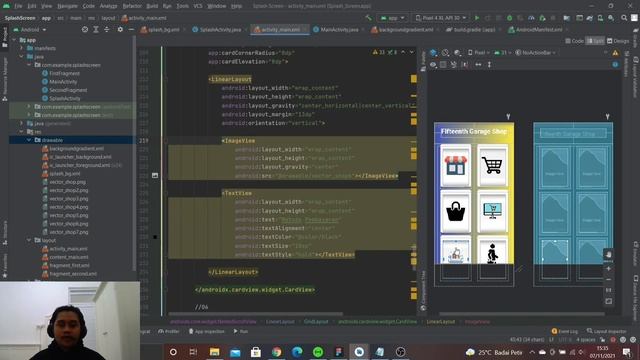Click the horizontal expand arrows icon
The height and width of the screenshot is (360, 640).
[478, 64]
